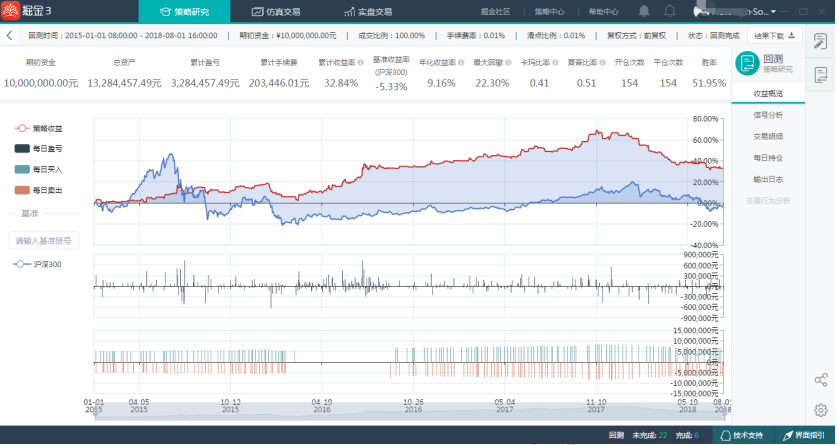The image size is (837, 445).
Task: Click 状态：回测完成 text
Action: pyautogui.click(x=714, y=36)
